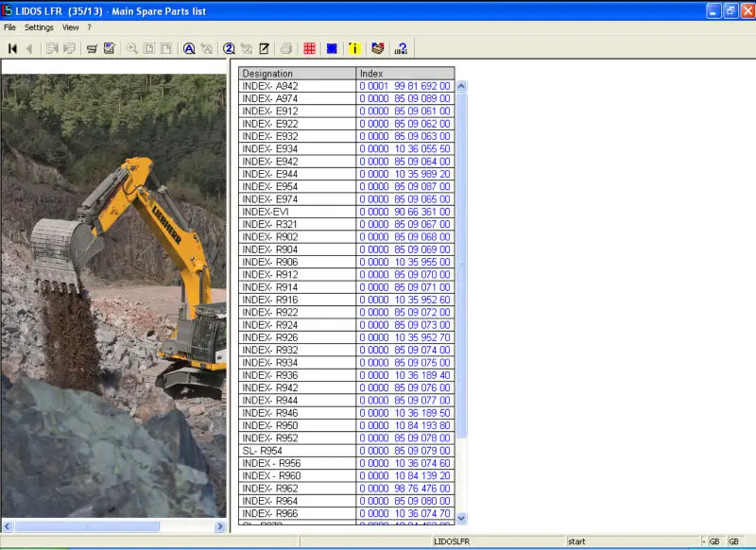Open the View menu

click(70, 27)
